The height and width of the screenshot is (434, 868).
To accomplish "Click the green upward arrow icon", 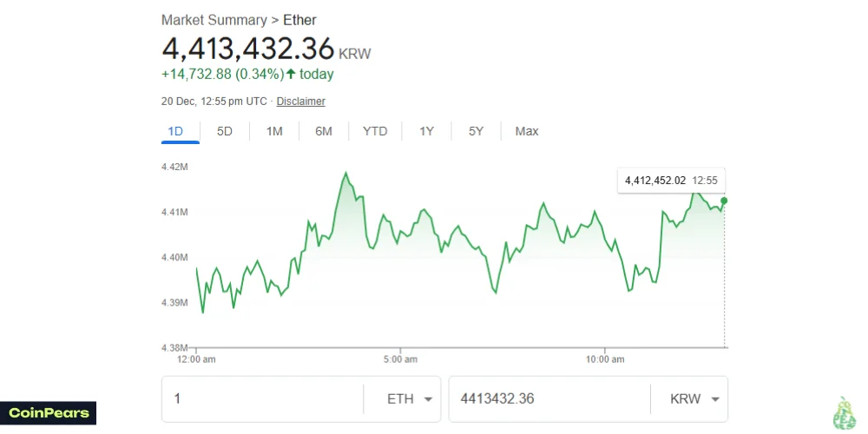I will point(291,74).
